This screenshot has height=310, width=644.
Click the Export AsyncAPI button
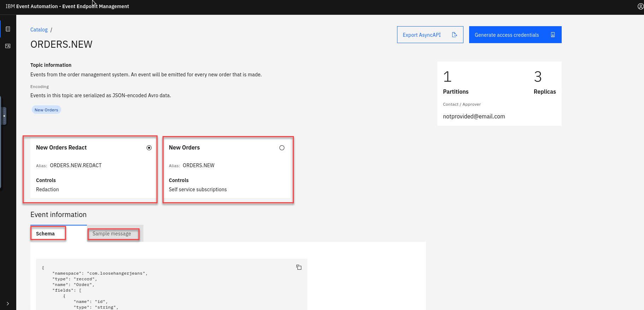[430, 35]
